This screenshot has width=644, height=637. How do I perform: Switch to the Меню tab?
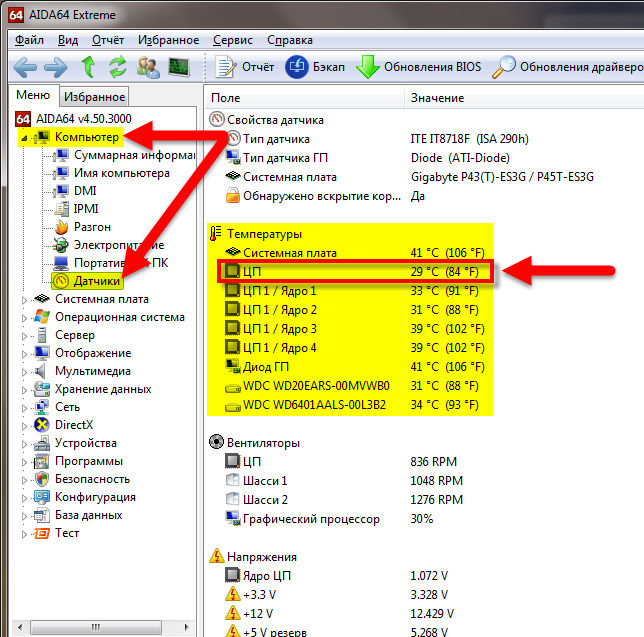tap(33, 95)
